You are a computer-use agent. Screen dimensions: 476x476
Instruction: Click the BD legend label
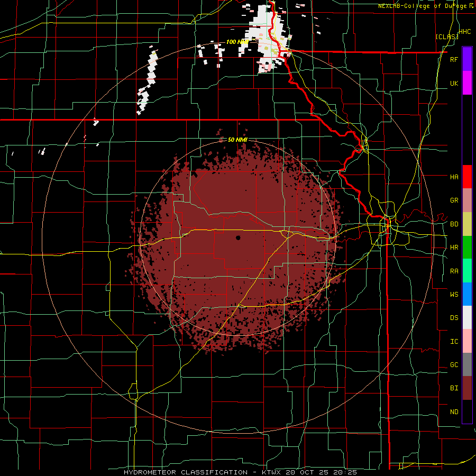pyautogui.click(x=454, y=224)
